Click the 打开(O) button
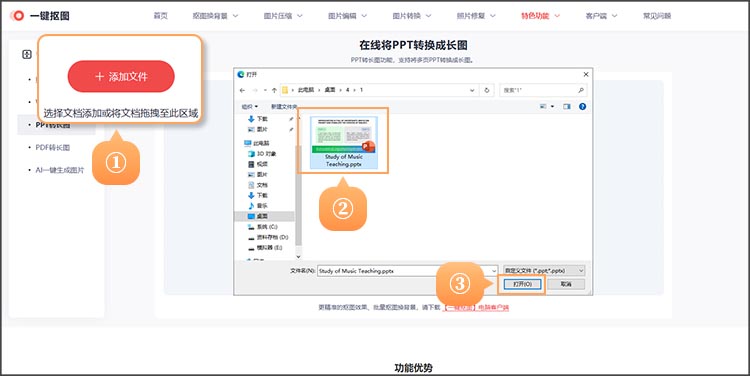Image resolution: width=750 pixels, height=376 pixels. 521,284
